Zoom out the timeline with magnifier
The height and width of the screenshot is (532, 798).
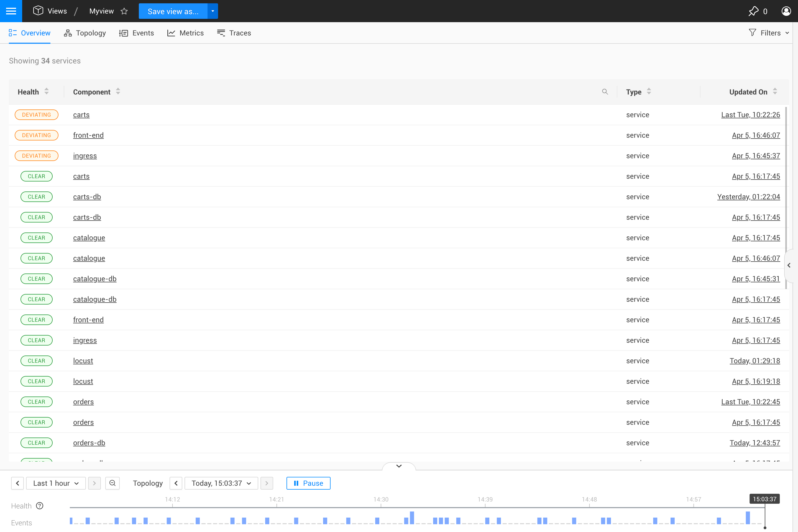(112, 483)
